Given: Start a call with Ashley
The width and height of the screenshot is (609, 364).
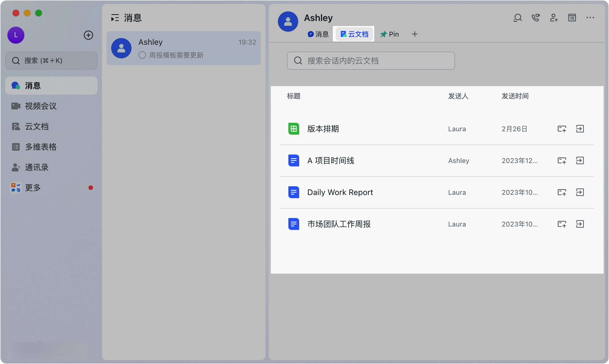Looking at the screenshot, I should 536,18.
